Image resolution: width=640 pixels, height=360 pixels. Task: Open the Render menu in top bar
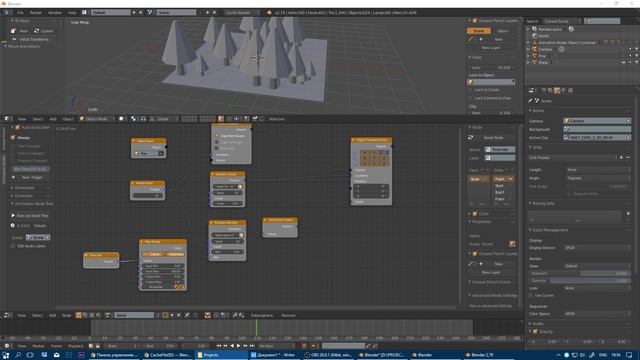pyautogui.click(x=36, y=13)
